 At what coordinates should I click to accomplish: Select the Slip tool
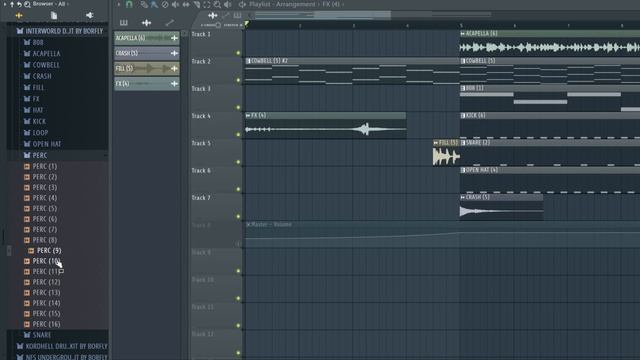(186, 4)
